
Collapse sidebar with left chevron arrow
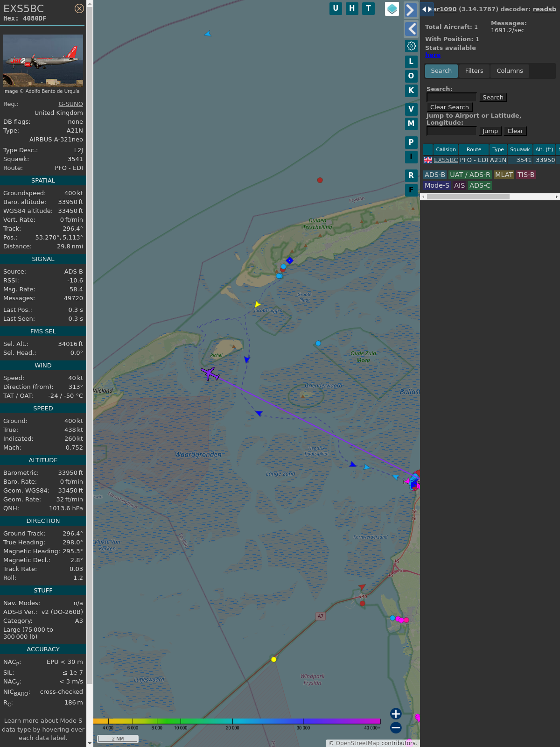(x=411, y=29)
